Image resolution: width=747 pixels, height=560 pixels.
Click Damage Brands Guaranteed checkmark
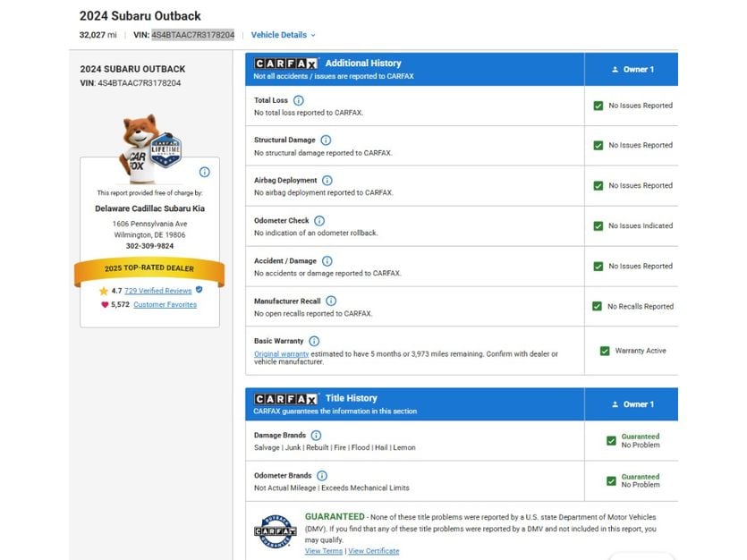coord(611,441)
